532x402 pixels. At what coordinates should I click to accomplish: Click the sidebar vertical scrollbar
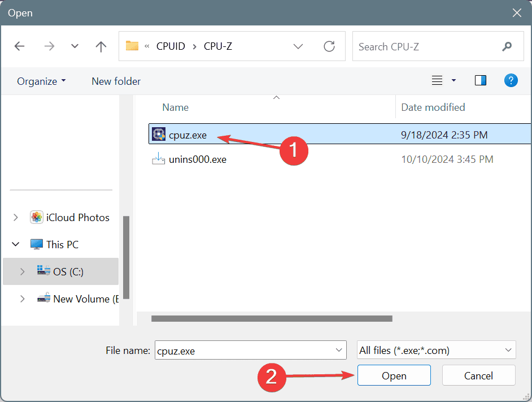pos(126,257)
